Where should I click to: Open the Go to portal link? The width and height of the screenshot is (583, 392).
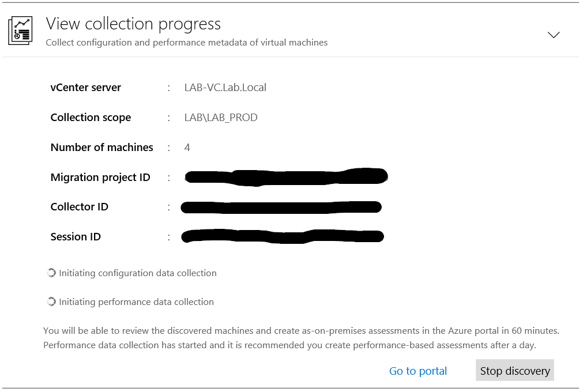click(418, 371)
